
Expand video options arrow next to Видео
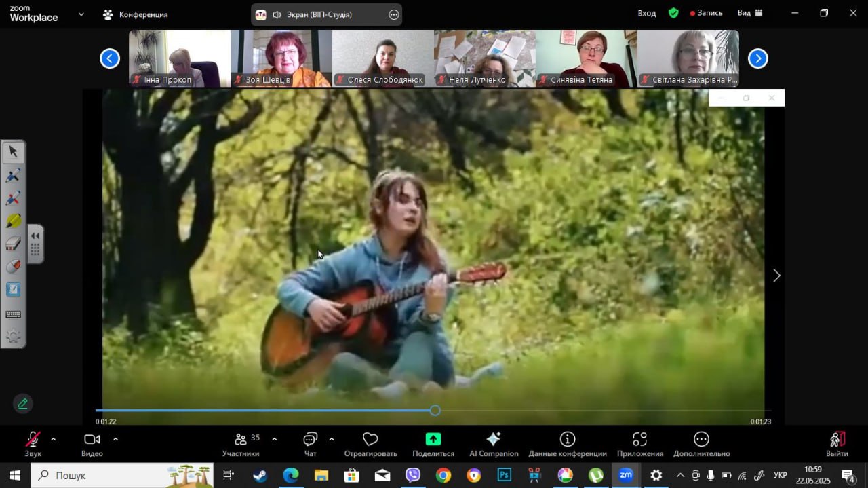point(115,439)
